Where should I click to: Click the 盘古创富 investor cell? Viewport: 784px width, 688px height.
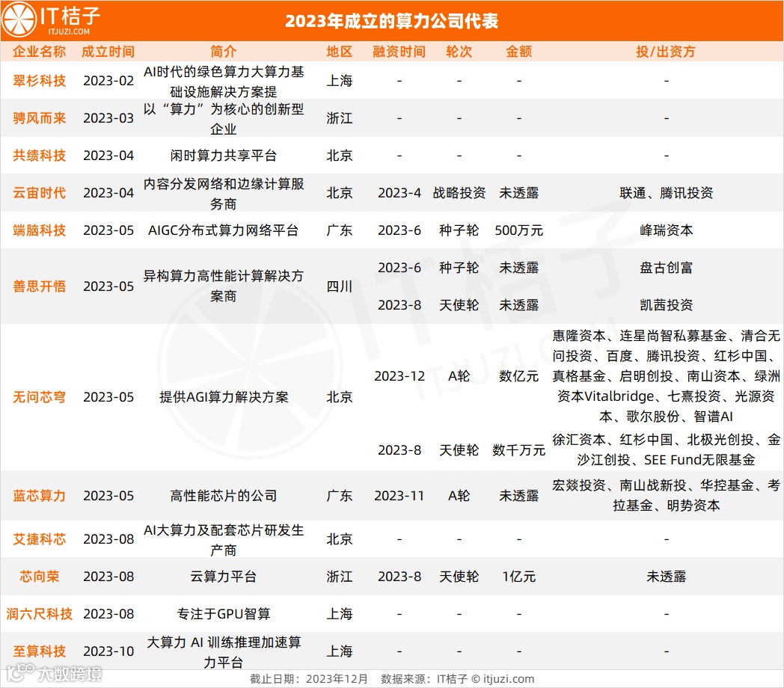[666, 268]
